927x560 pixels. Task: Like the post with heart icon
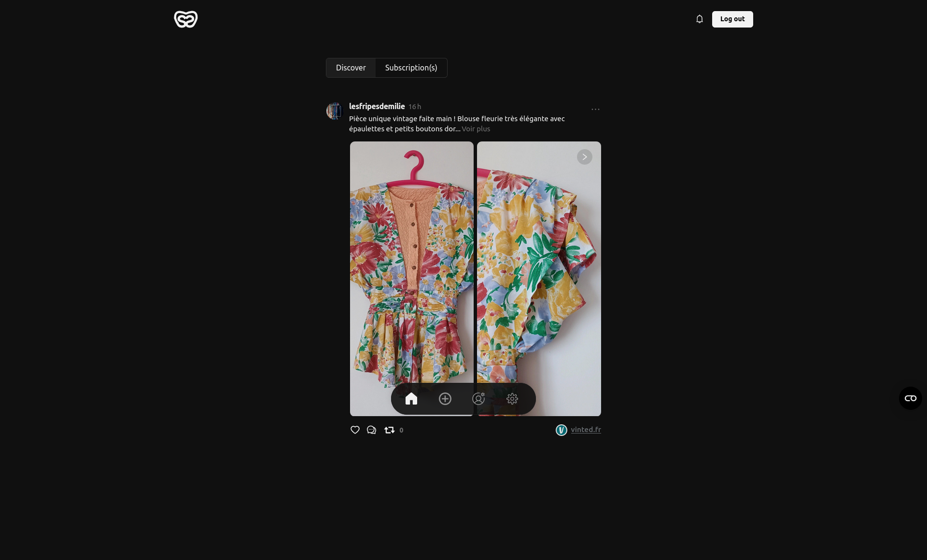[x=355, y=430]
